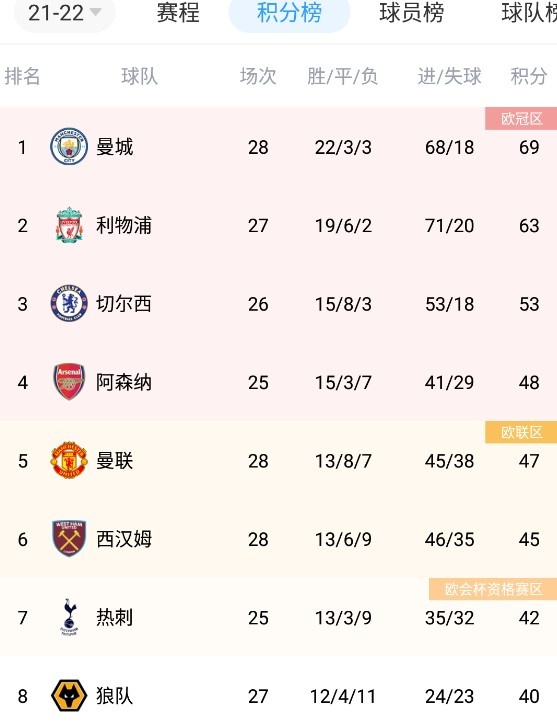Viewport: 557px width, 726px height.
Task: Tap the Wolves club logo
Action: [69, 695]
